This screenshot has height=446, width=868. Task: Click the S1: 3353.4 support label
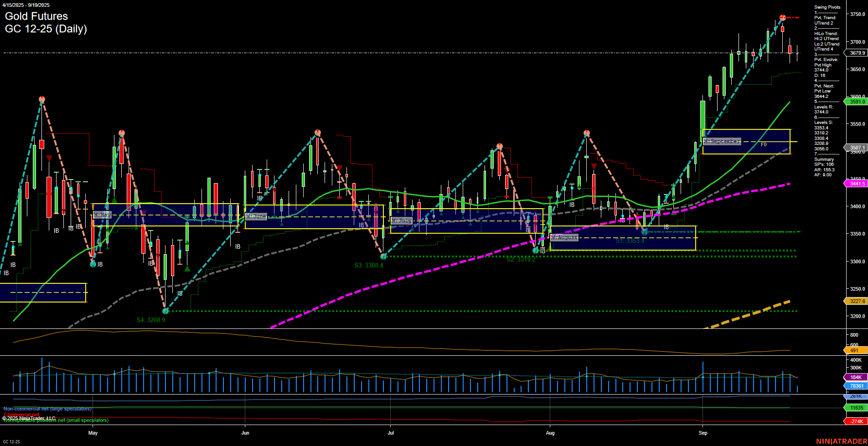tap(630, 241)
